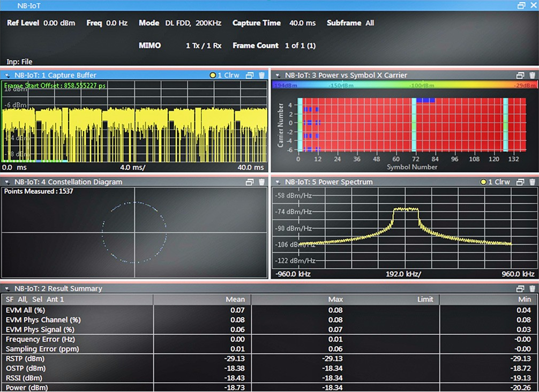Select the 'EVM All (%)' result row label
The width and height of the screenshot is (539, 392).
click(25, 310)
